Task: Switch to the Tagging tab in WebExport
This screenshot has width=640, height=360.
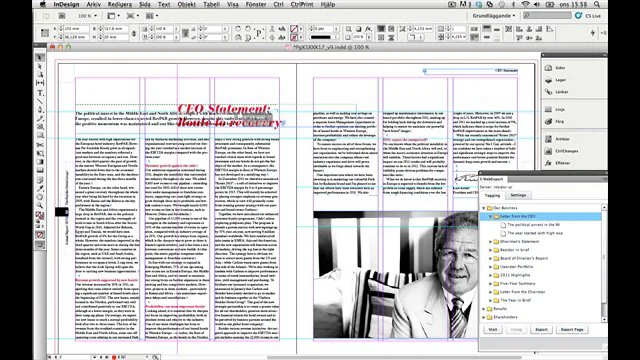Action: point(492,195)
